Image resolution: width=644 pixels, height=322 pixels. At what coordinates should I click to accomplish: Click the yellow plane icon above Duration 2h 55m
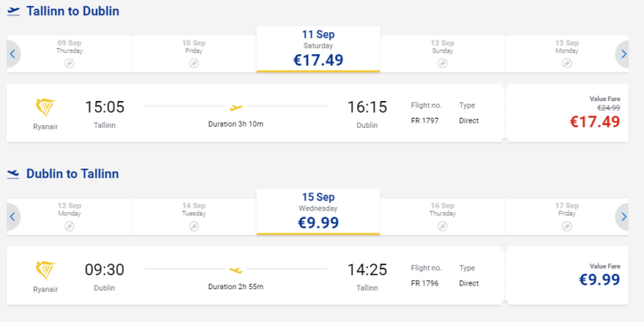pyautogui.click(x=235, y=271)
